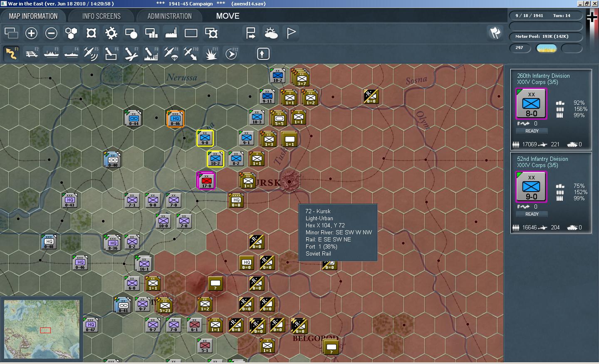Click the 297 value box
The image size is (599, 364).
click(520, 48)
